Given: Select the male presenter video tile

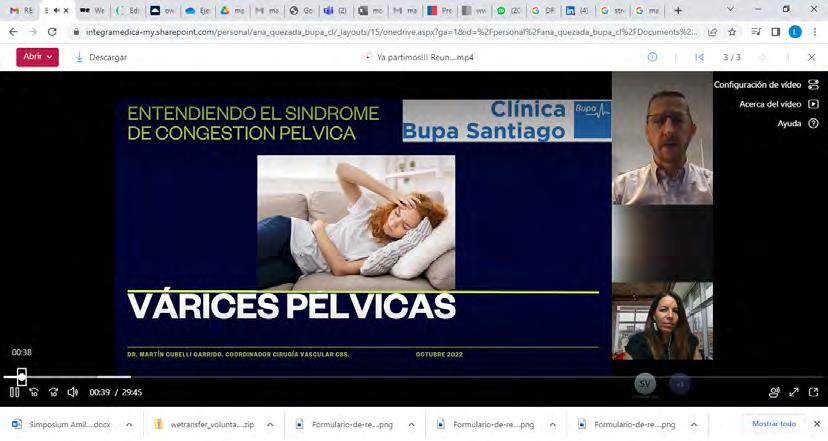Looking at the screenshot, I should tap(662, 138).
